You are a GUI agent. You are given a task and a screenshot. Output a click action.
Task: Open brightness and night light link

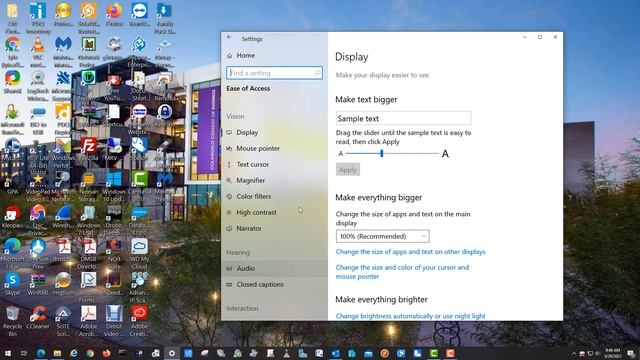(411, 316)
